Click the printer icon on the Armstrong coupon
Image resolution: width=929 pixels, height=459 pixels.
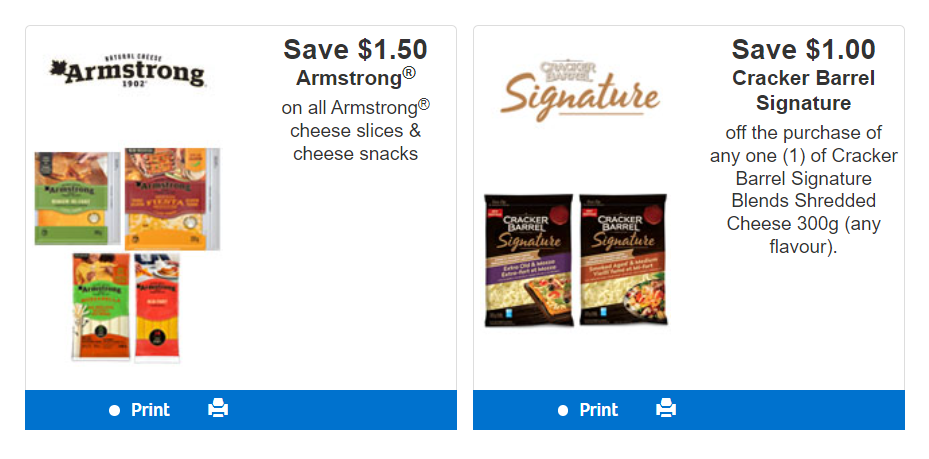pos(218,408)
